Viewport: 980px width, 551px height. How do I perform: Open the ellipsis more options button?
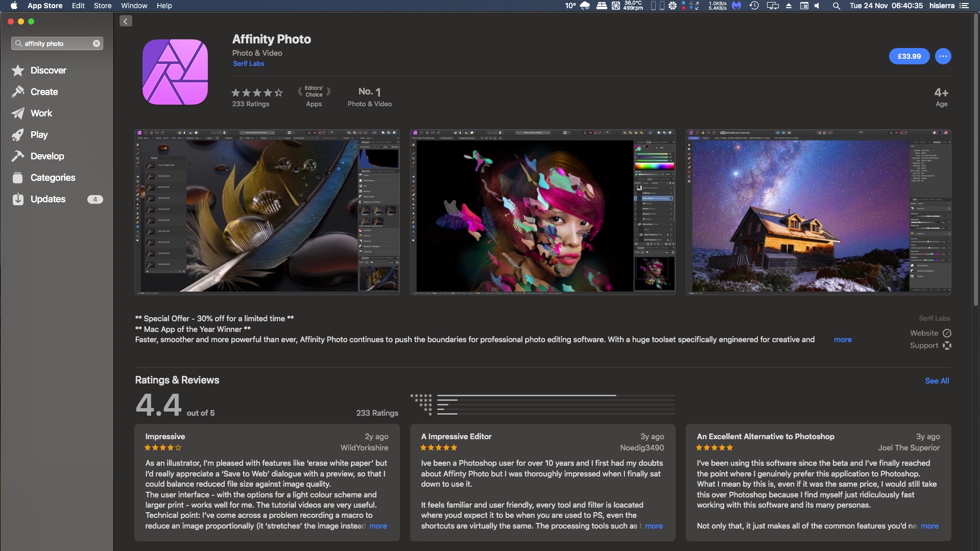click(943, 56)
